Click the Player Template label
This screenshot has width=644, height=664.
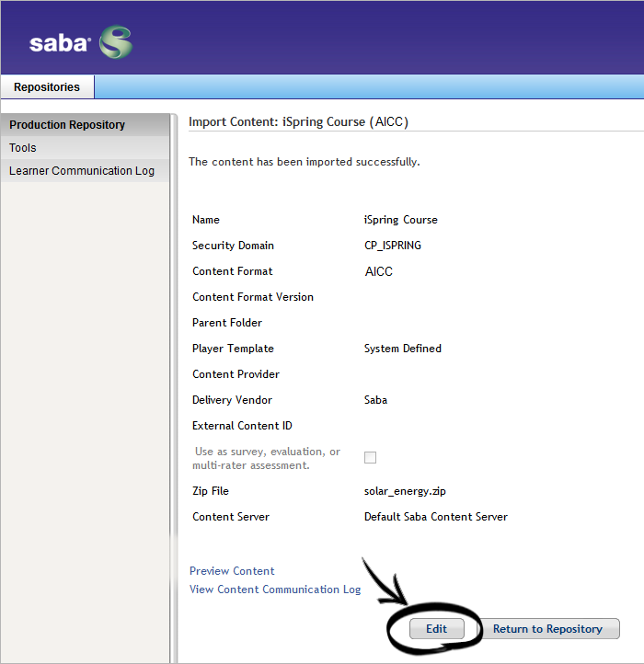tap(233, 349)
